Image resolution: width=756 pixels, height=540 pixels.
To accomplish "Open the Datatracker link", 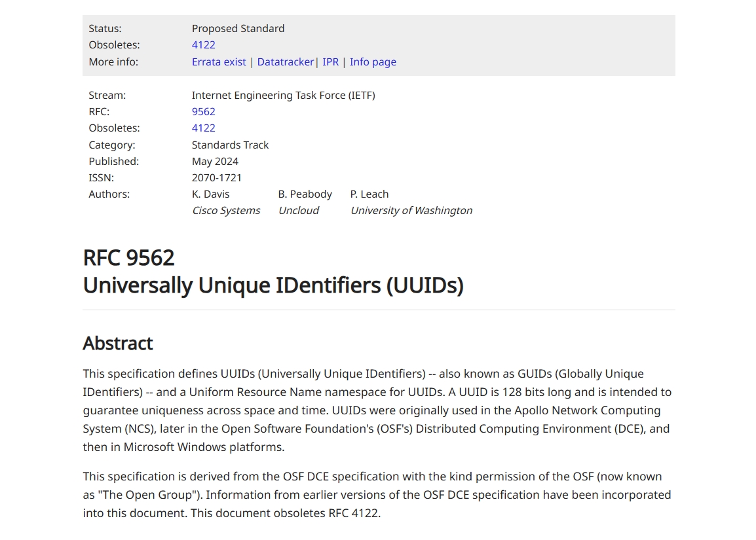I will pos(286,62).
